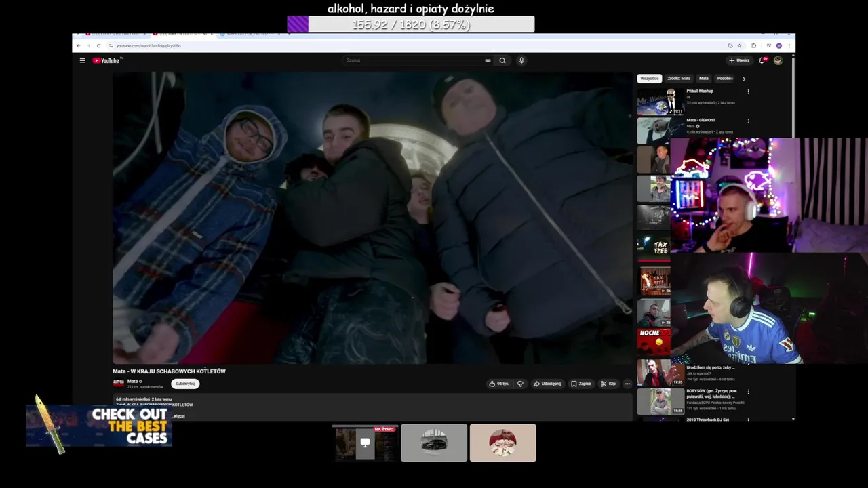Select the Wszystkie filter chip
Viewport: 868px width, 488px height.
[x=650, y=79]
